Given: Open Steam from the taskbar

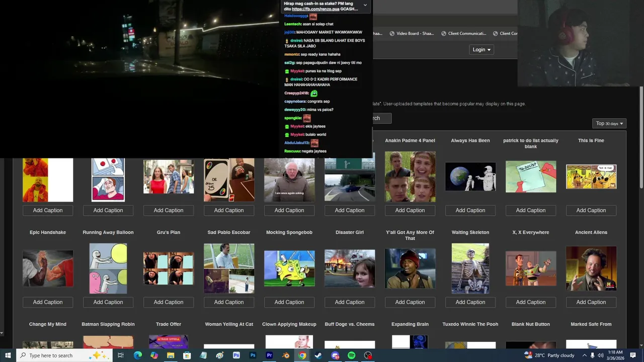Looking at the screenshot, I should click(x=318, y=355).
